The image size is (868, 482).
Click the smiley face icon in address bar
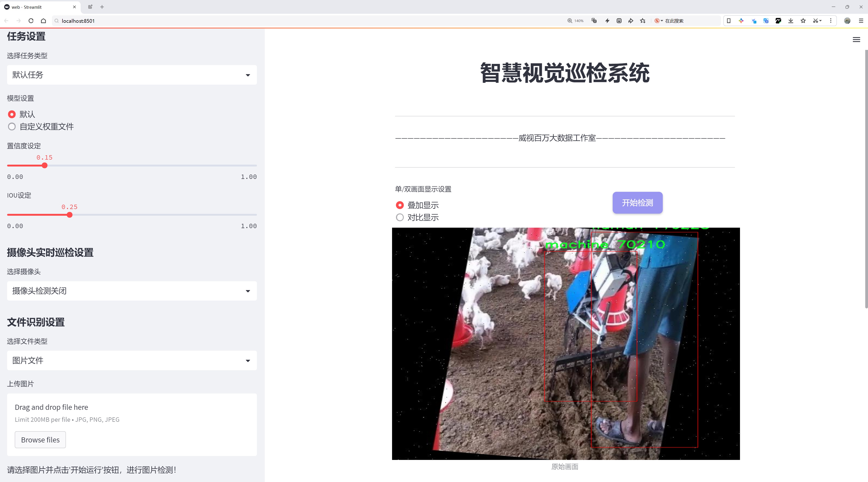coord(619,20)
